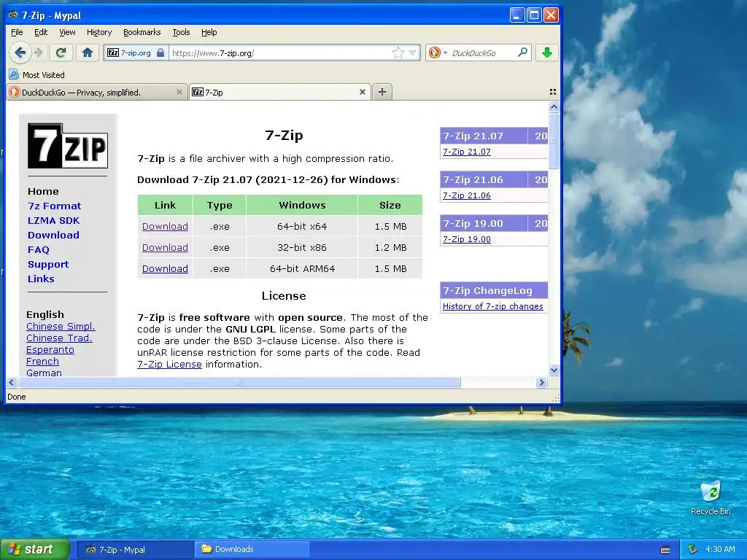Screen dimensions: 747x560
Task: Open the downloads green arrow button
Action: (x=547, y=52)
